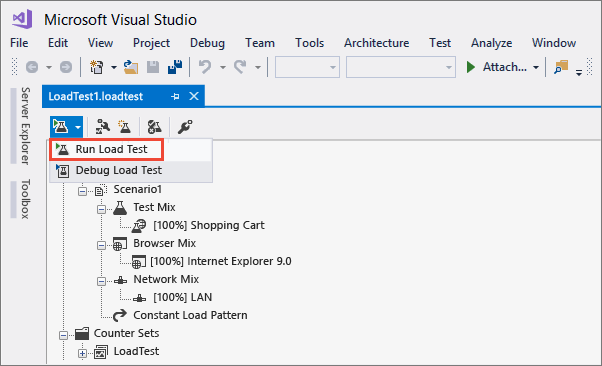The width and height of the screenshot is (602, 366).
Task: Click the Manage Test Controllers wrench icon
Action: click(x=185, y=126)
